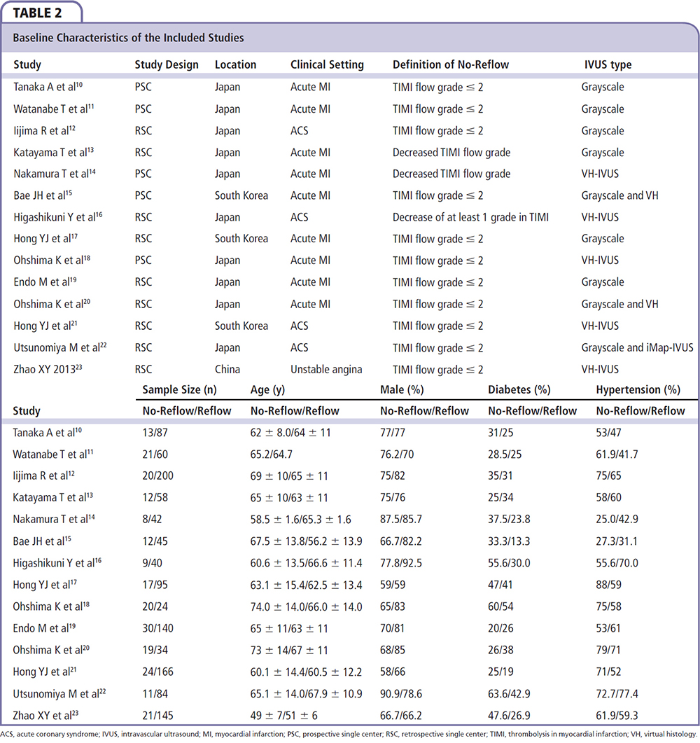Viewport: 700px width, 743px height.
Task: Click the 'Decrease of at least 1 grade in TIMI' cell
Action: click(x=470, y=217)
